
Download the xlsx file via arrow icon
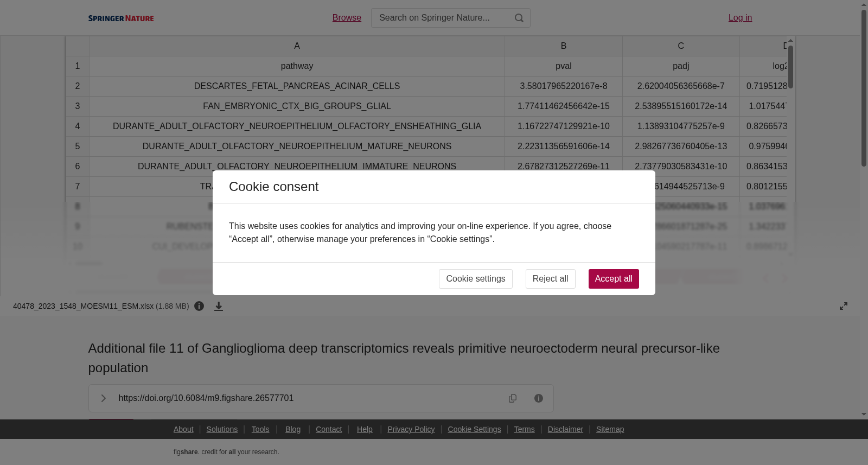(x=219, y=306)
